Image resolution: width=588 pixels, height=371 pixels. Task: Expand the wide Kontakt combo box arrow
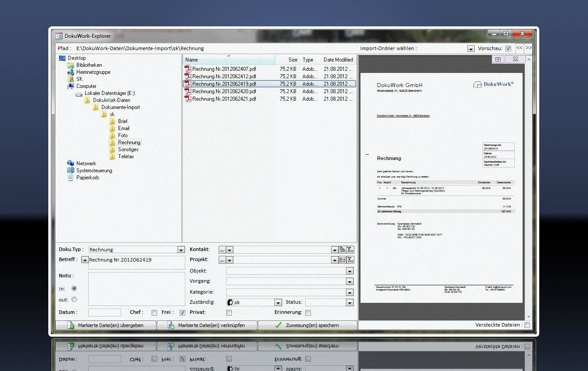coord(335,250)
